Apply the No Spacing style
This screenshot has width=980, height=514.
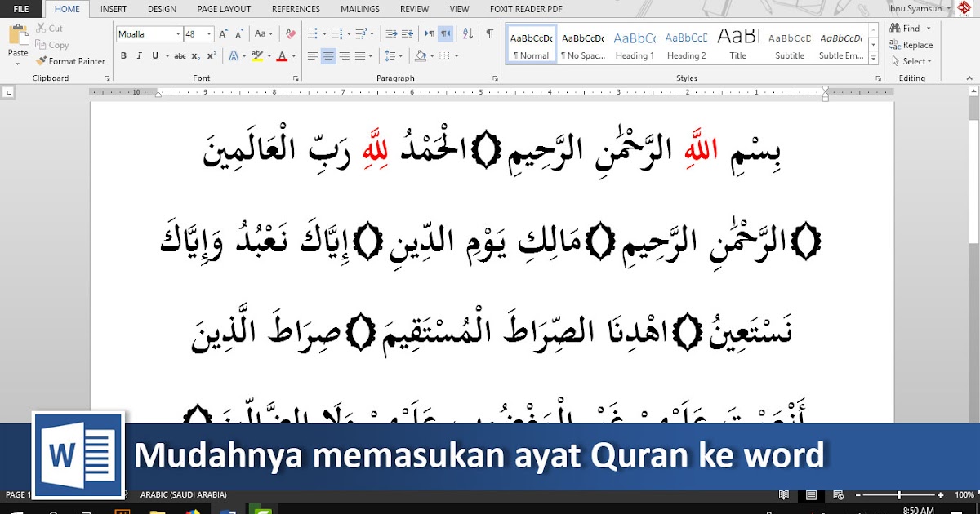click(582, 46)
